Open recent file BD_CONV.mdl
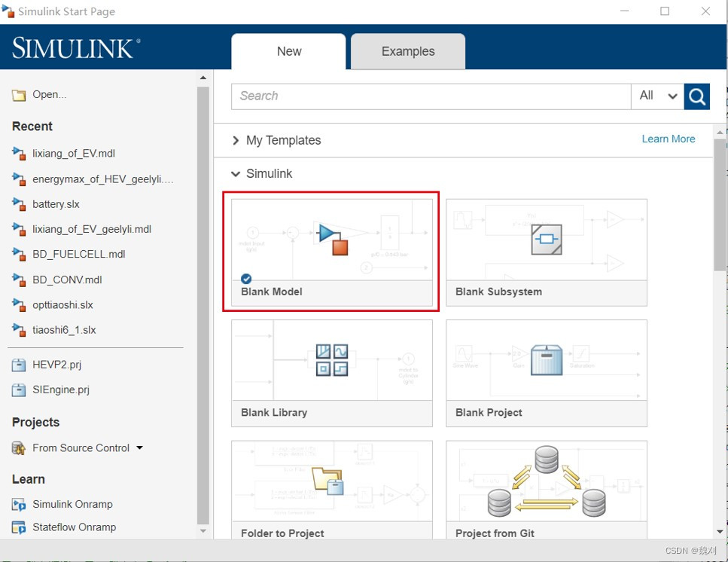The height and width of the screenshot is (562, 728). click(x=67, y=279)
